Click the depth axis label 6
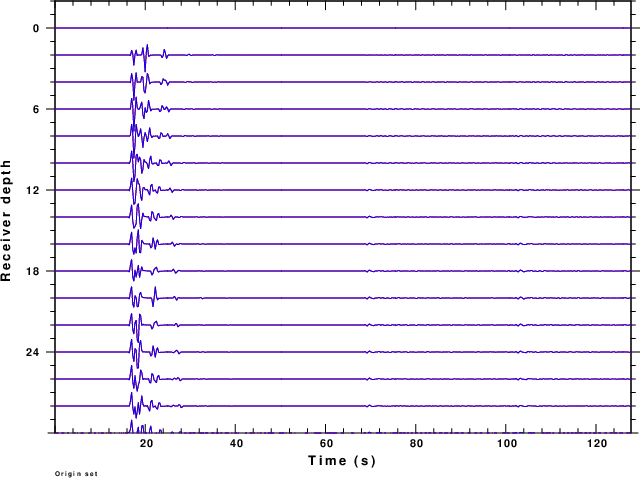Viewport: 640px width, 478px height. pyautogui.click(x=37, y=109)
